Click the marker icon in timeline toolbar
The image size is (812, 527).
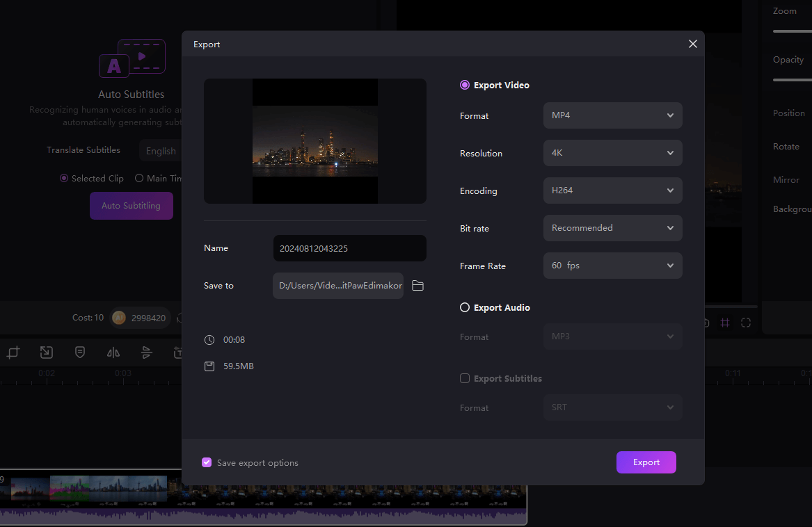click(x=80, y=352)
